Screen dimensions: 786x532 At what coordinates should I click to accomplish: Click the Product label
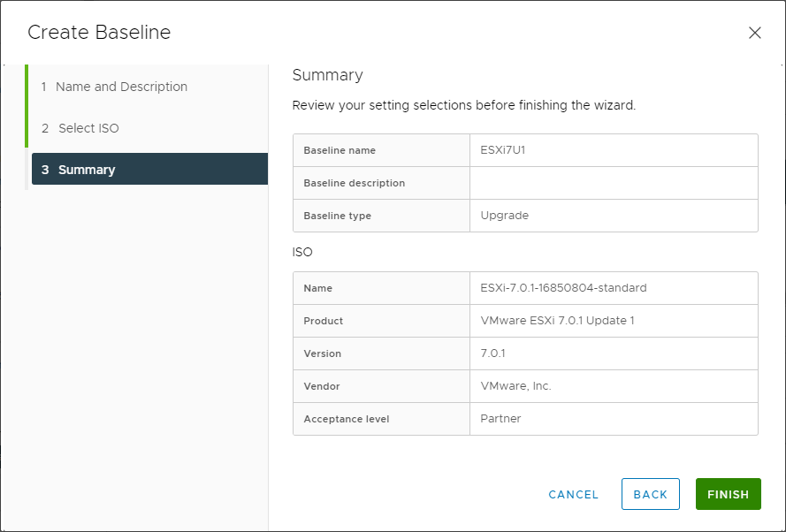[x=324, y=321]
